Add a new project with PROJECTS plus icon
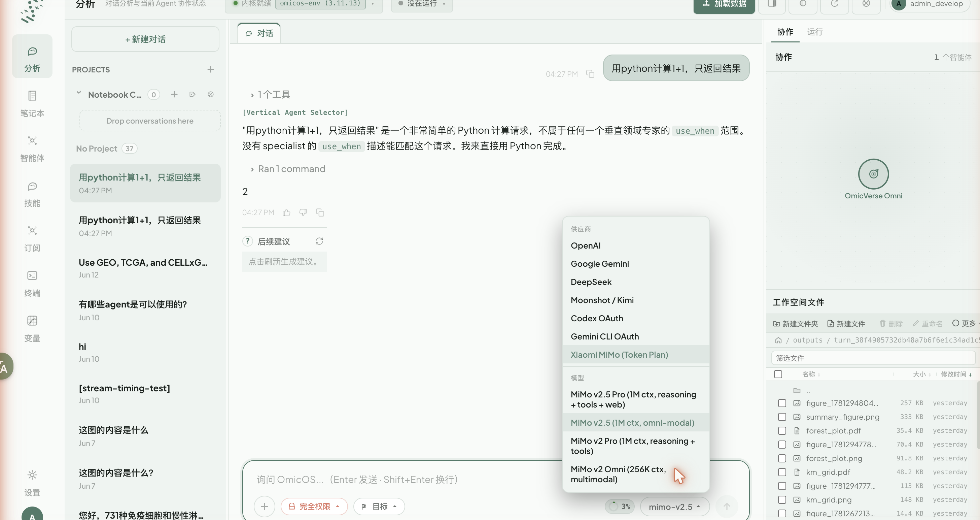This screenshot has height=520, width=980. tap(210, 69)
